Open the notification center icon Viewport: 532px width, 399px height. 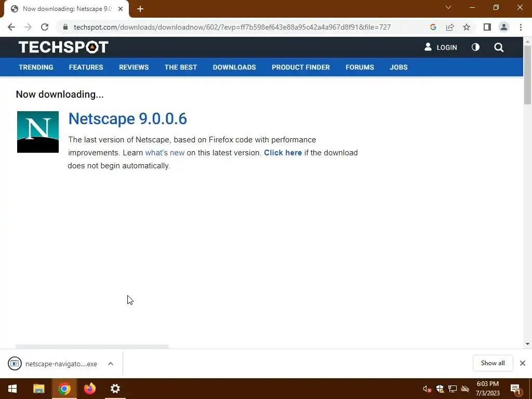tap(515, 389)
